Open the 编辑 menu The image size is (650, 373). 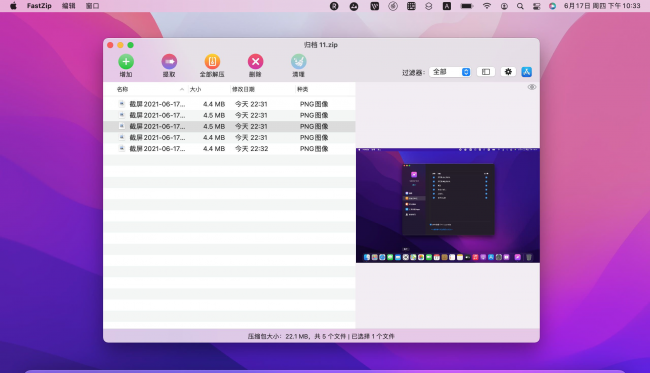point(69,6)
